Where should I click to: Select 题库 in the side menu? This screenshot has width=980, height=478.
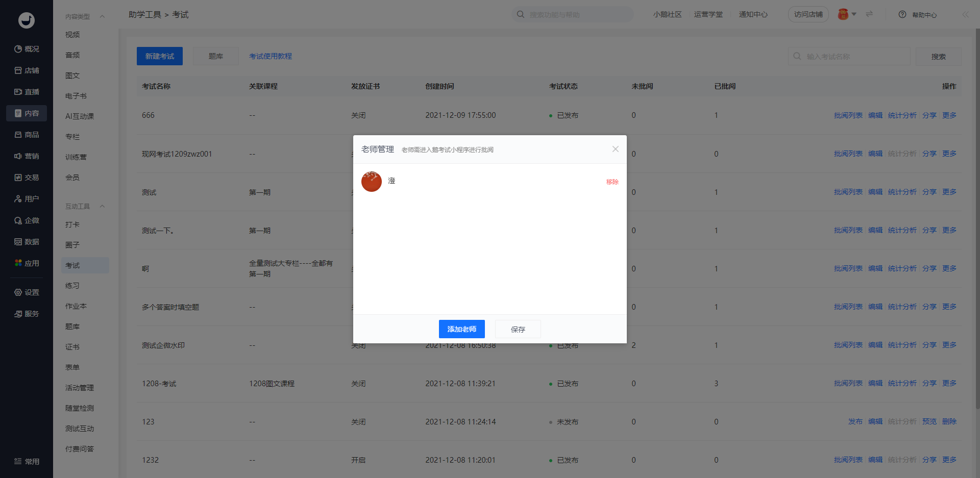(x=72, y=326)
